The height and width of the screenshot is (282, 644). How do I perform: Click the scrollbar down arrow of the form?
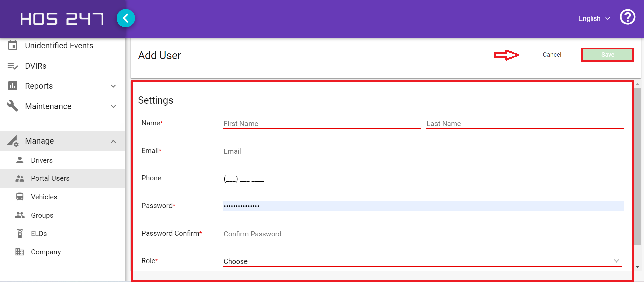click(x=638, y=267)
